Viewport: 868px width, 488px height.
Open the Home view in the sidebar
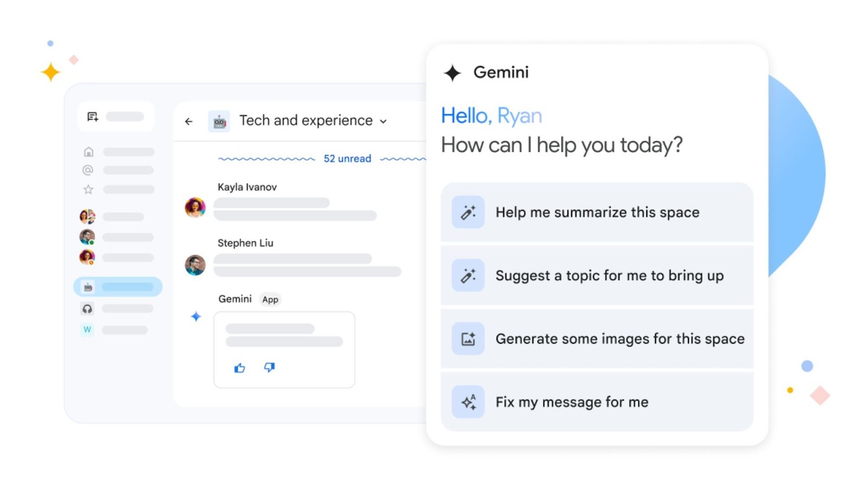pos(87,151)
